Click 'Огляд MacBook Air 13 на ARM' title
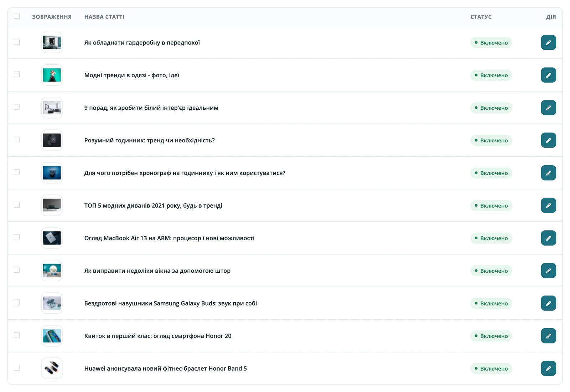This screenshot has width=570, height=392. [170, 238]
